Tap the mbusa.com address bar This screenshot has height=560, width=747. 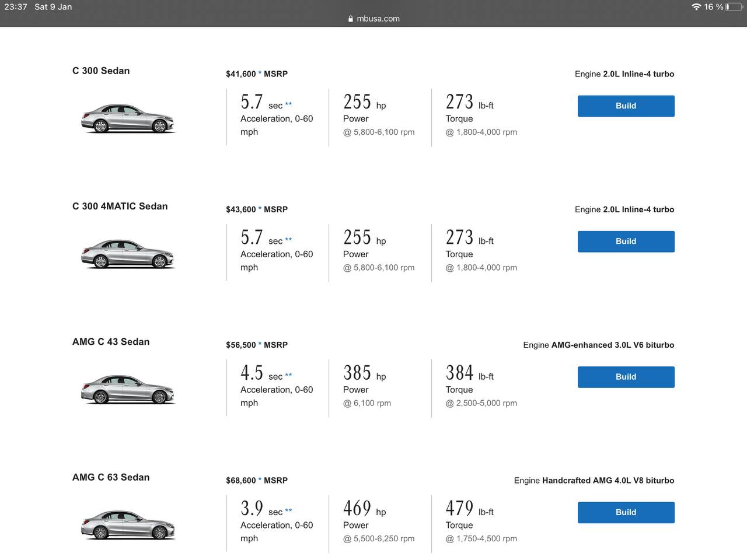pyautogui.click(x=373, y=19)
